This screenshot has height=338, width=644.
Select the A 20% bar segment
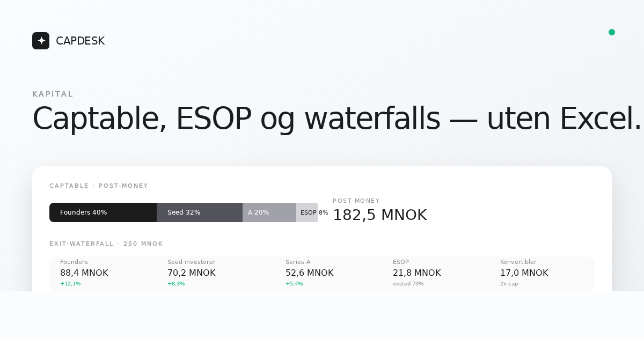click(x=269, y=212)
